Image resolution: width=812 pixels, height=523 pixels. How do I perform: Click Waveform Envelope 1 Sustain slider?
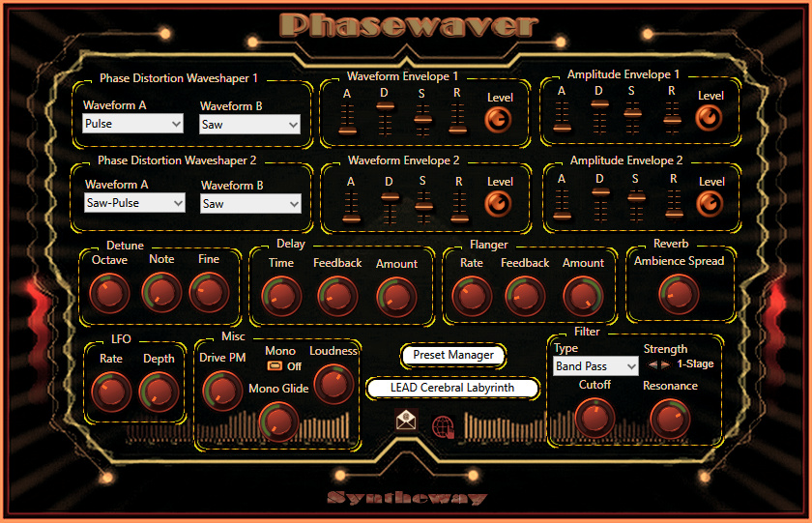[423, 120]
